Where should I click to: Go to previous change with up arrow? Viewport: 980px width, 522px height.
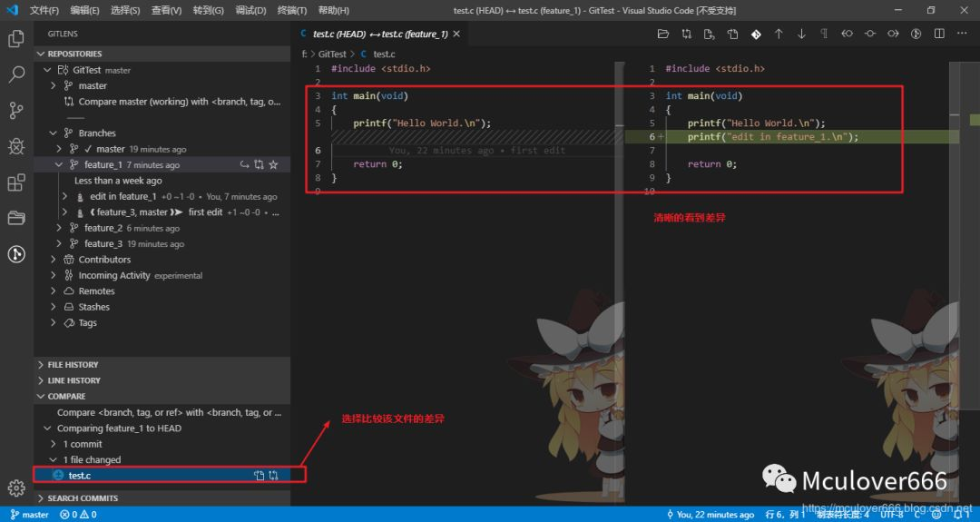[779, 34]
